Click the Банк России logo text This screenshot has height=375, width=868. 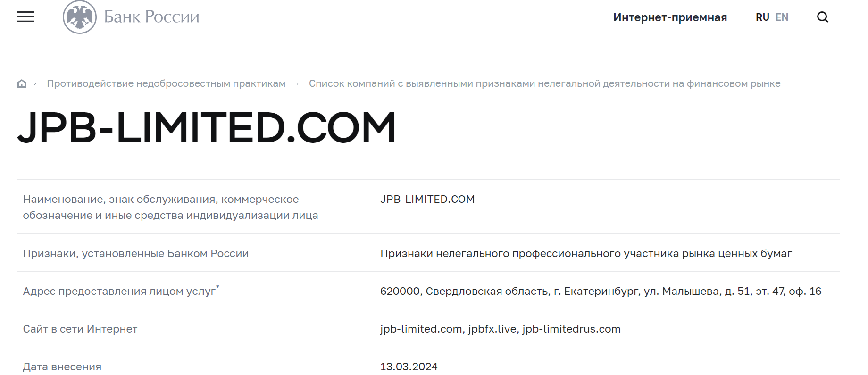[x=151, y=17]
